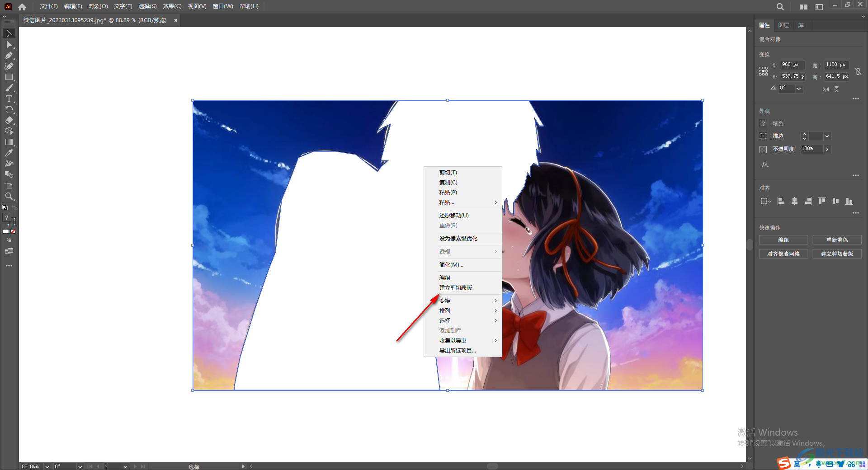Select the Artboard tool
The width and height of the screenshot is (868, 470).
coord(9,186)
